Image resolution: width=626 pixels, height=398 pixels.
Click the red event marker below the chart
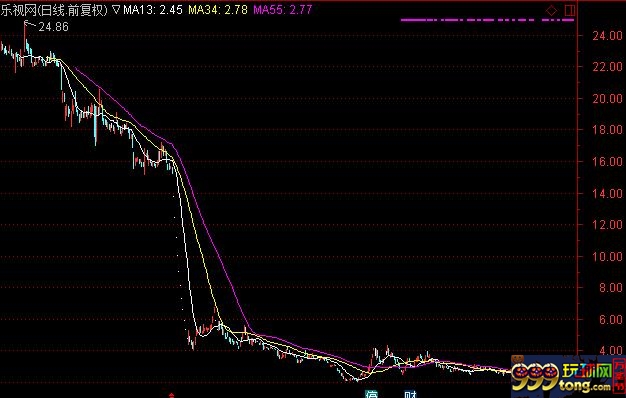172,395
